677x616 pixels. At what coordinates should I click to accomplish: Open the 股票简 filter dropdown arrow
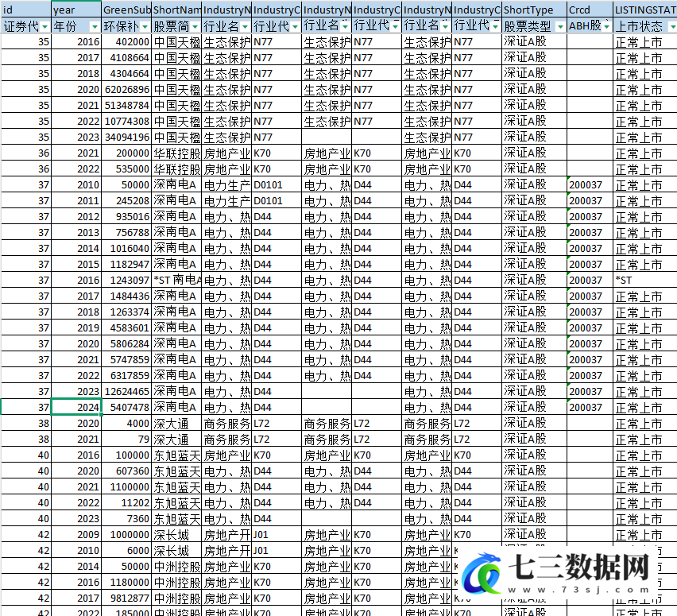pyautogui.click(x=195, y=27)
